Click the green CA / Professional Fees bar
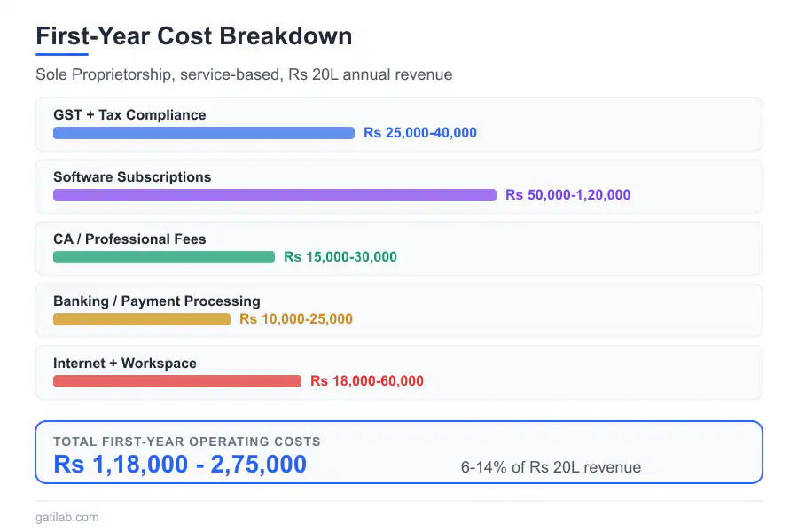Viewport: 798px width, 532px height. click(163, 257)
